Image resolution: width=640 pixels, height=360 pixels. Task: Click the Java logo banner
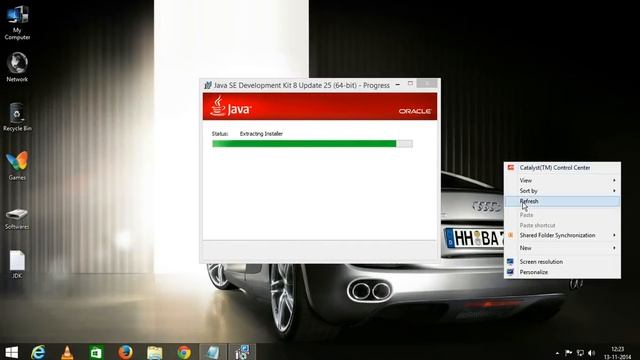[x=230, y=107]
